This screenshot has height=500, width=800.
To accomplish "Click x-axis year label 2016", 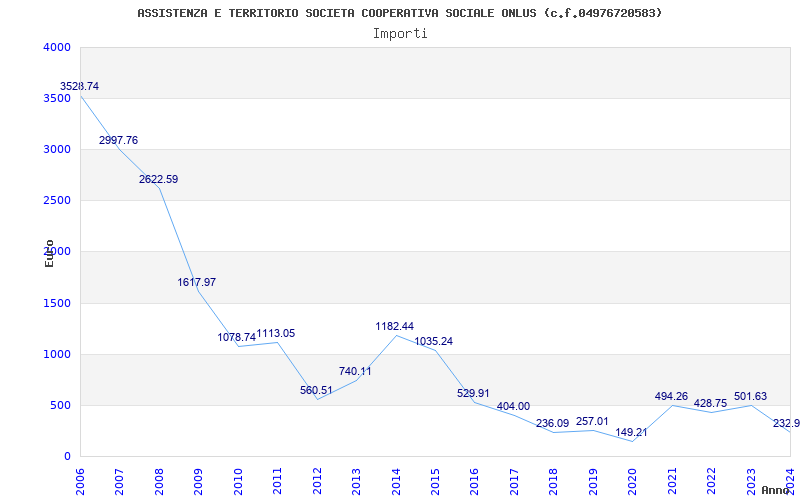I will (474, 482).
